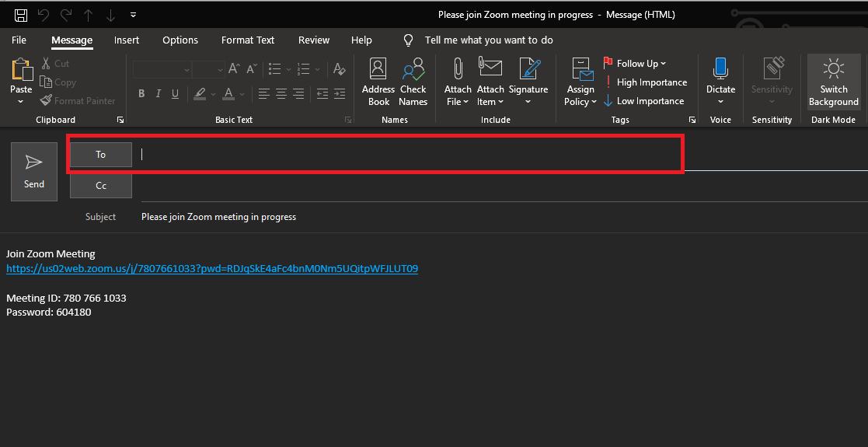Open the font size combo box

[209, 69]
